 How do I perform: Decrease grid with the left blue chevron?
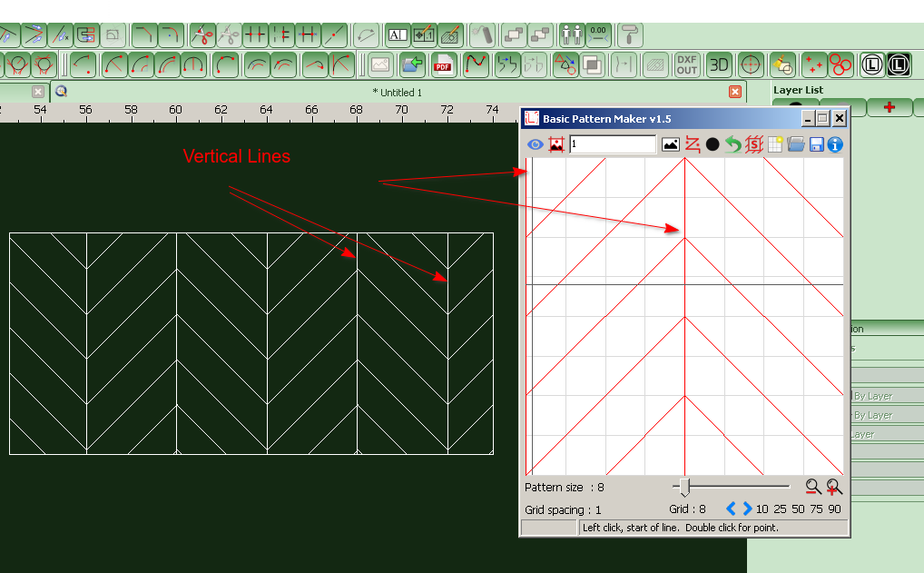(731, 509)
